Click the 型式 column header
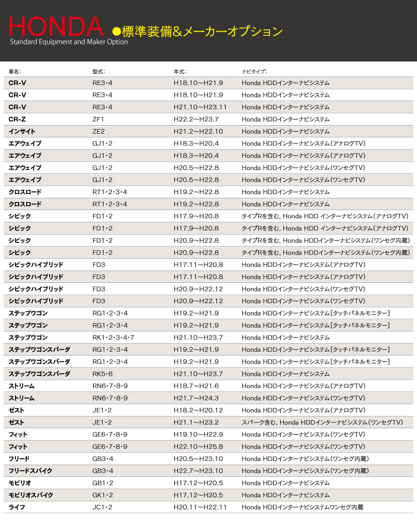Image resolution: width=417 pixels, height=532 pixels. click(99, 72)
